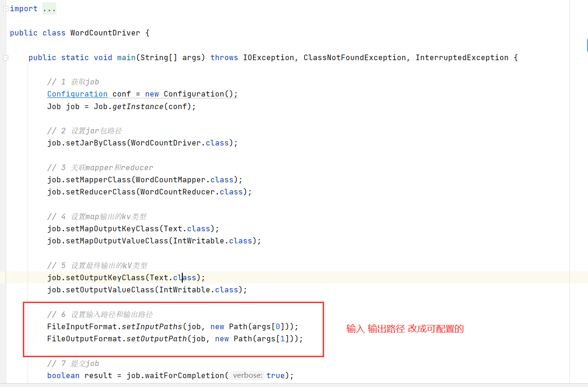Click the blue marker on right edge
The image size is (588, 387).
pos(587,45)
